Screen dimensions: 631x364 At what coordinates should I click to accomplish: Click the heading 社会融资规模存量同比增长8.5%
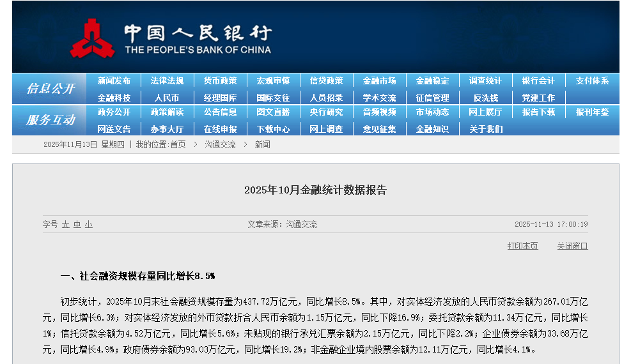click(147, 276)
